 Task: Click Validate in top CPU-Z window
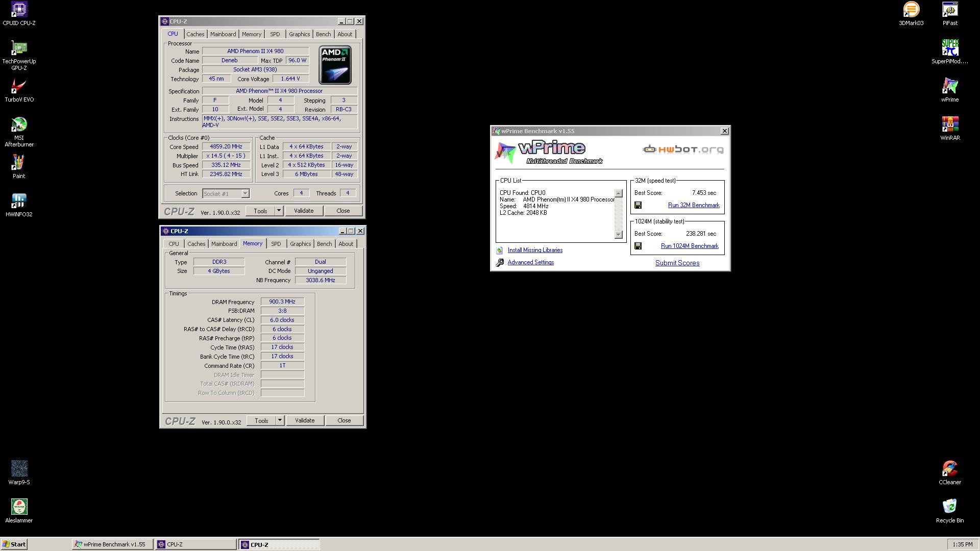pos(304,211)
